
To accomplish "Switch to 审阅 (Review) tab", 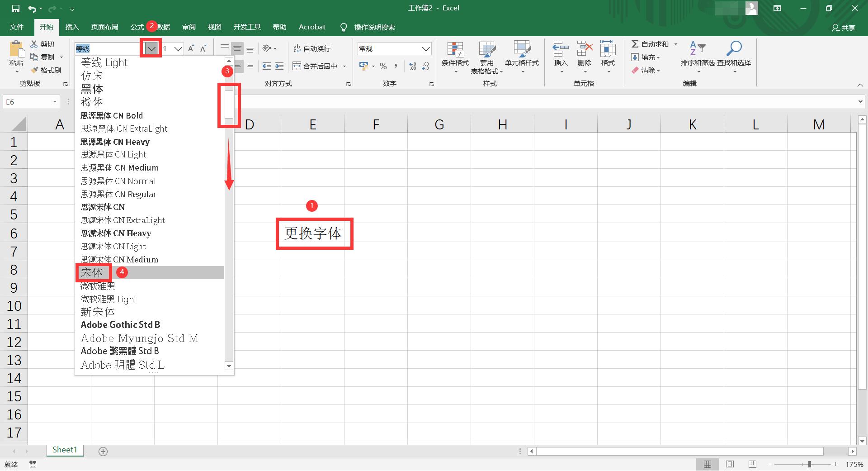I will click(189, 27).
